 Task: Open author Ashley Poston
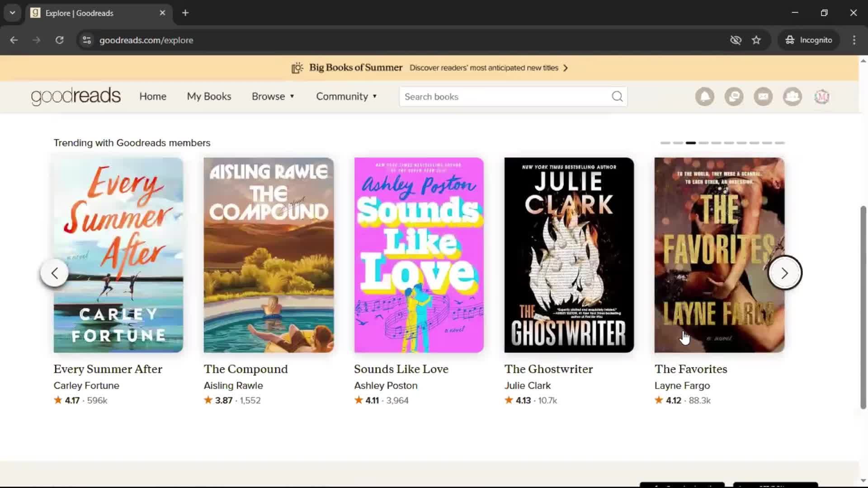(386, 385)
